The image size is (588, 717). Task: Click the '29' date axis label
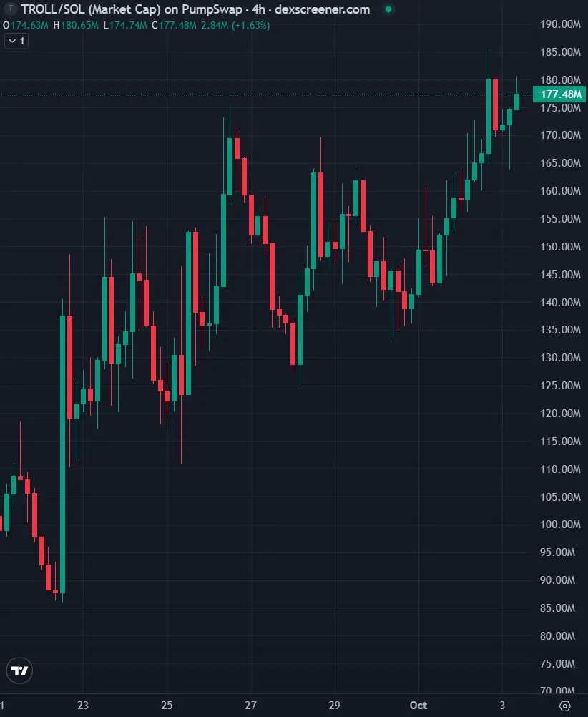334,706
